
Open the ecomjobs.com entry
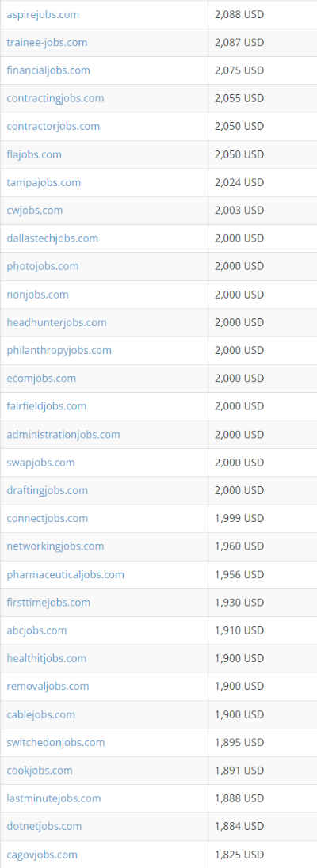(x=41, y=379)
